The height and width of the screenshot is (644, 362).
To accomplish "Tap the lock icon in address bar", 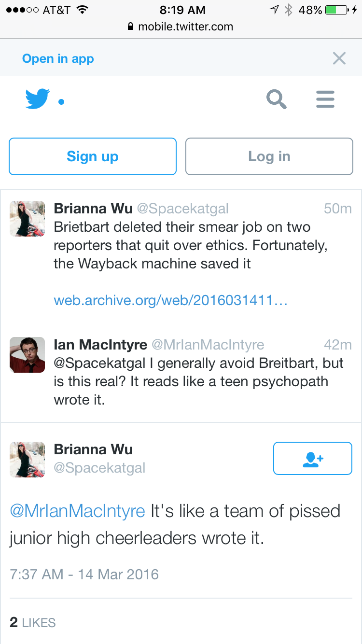I will pos(130,27).
